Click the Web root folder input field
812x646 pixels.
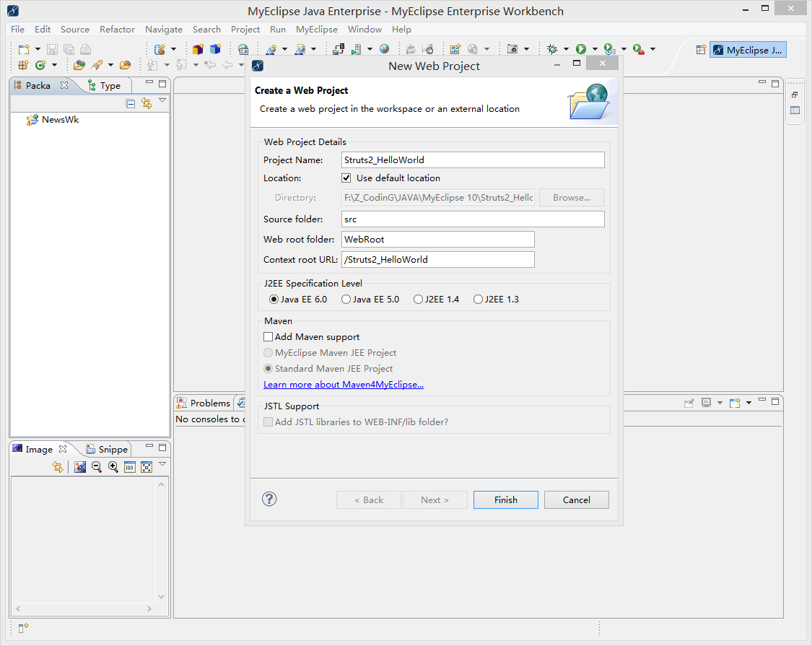coord(437,240)
